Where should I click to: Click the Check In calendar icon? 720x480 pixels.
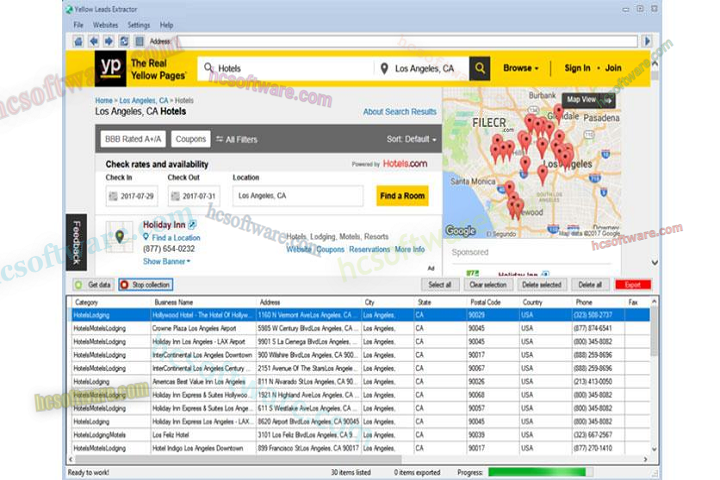(113, 196)
